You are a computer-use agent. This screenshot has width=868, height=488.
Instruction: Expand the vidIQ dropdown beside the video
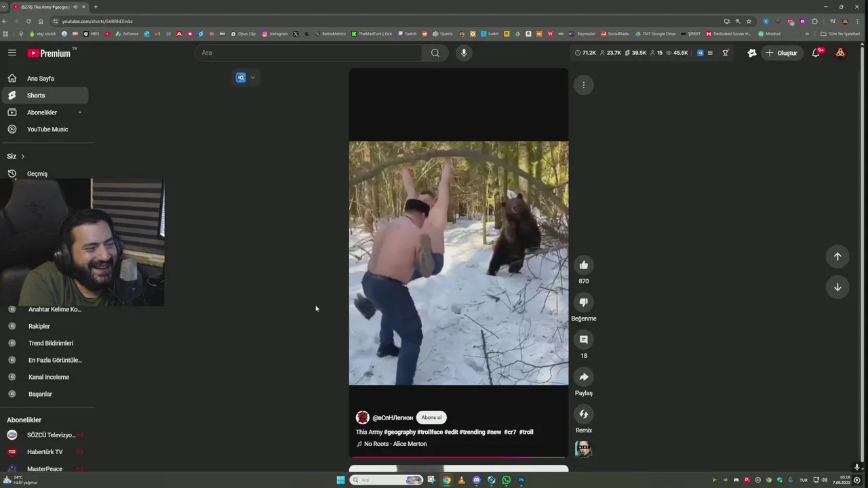coord(252,77)
